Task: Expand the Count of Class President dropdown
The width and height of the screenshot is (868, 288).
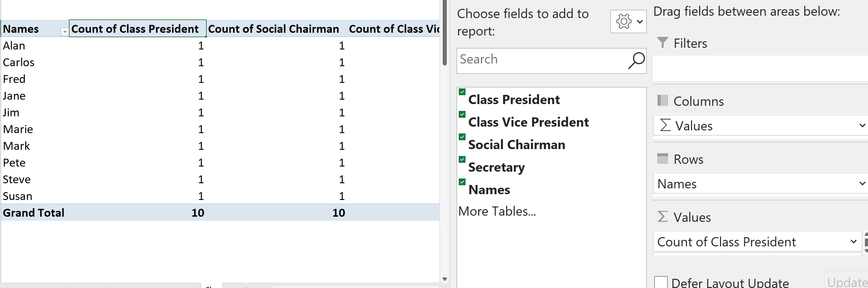Action: pos(853,242)
